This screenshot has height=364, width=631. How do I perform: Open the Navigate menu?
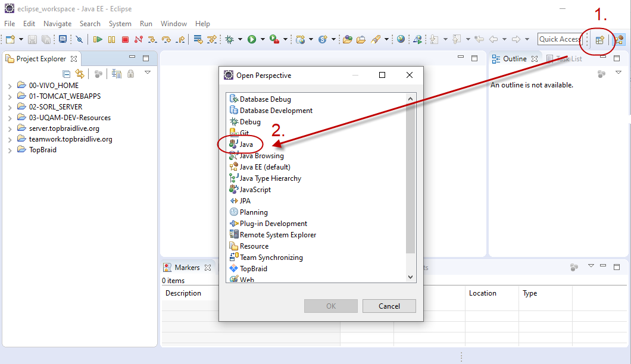pyautogui.click(x=58, y=24)
